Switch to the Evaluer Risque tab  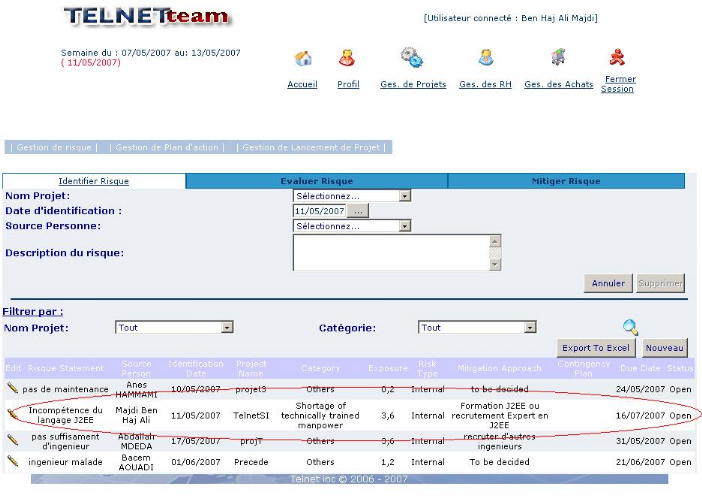point(316,181)
